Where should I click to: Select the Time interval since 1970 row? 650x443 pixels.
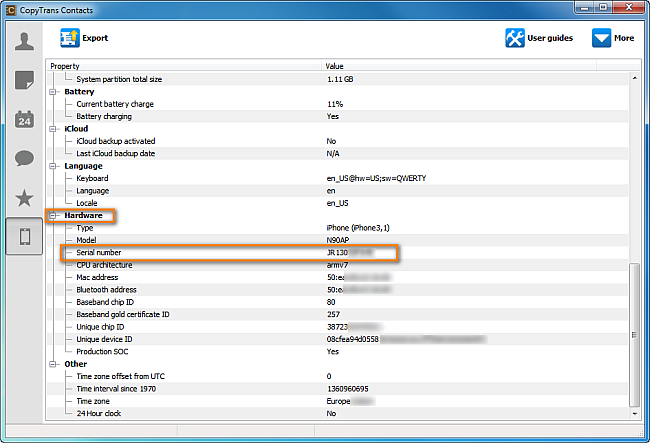[338, 389]
